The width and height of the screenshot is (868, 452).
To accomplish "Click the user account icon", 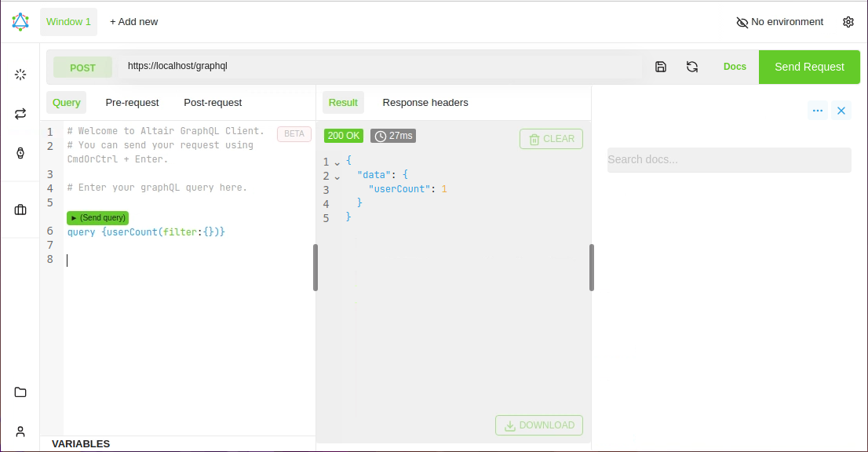I will click(20, 432).
